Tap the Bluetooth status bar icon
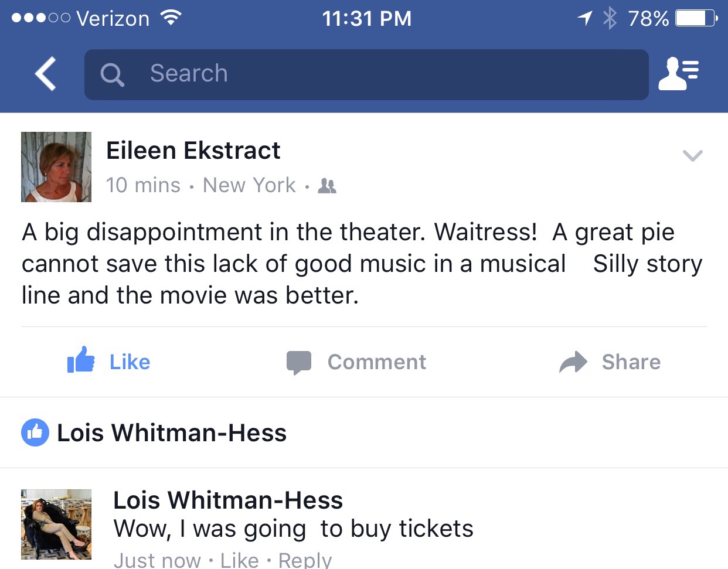This screenshot has height=569, width=728. [x=610, y=18]
